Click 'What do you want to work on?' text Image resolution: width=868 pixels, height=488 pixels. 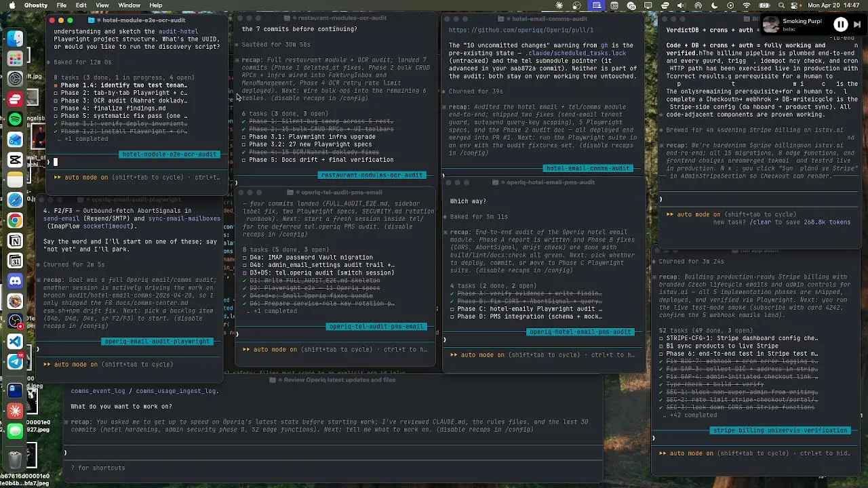121,407
